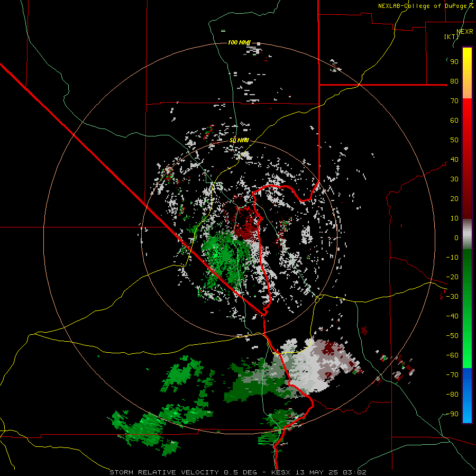Click the 50 NMI range ring label
The height and width of the screenshot is (476, 476).
click(x=239, y=140)
